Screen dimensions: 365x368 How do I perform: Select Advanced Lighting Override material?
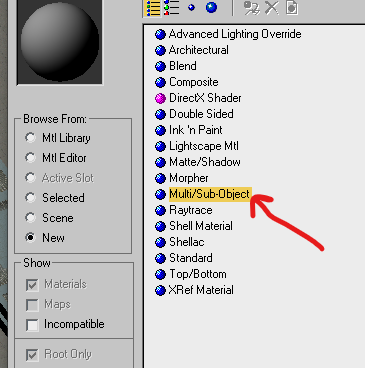click(x=235, y=34)
